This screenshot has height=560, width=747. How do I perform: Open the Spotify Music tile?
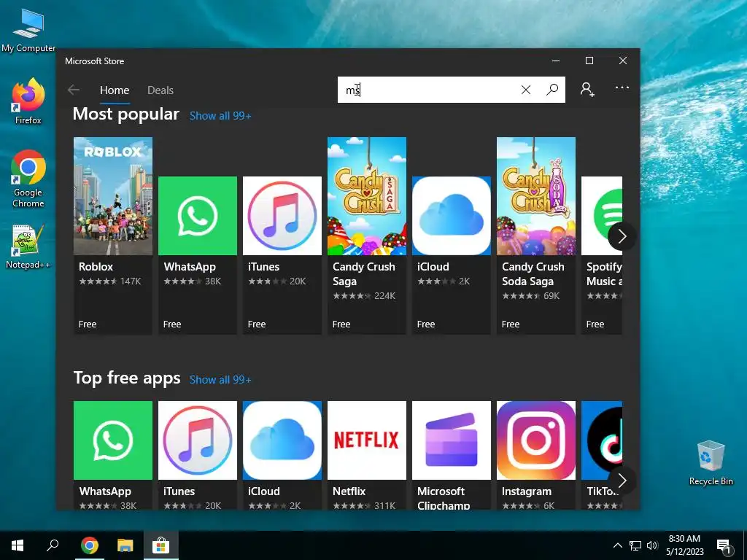click(x=602, y=255)
